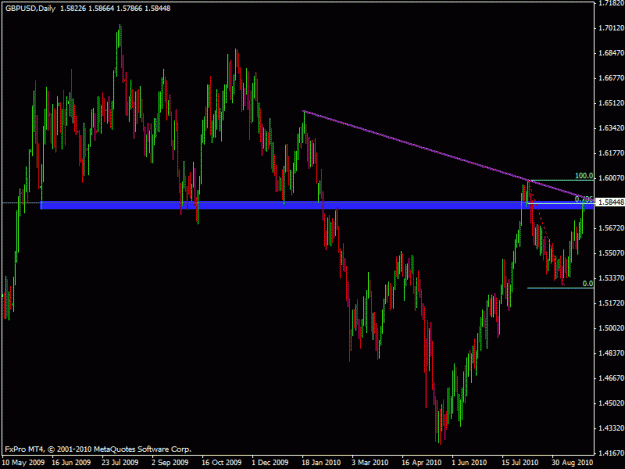Click the 16 Oct 2009 date label
Screen dimensions: 625x469
click(221, 463)
